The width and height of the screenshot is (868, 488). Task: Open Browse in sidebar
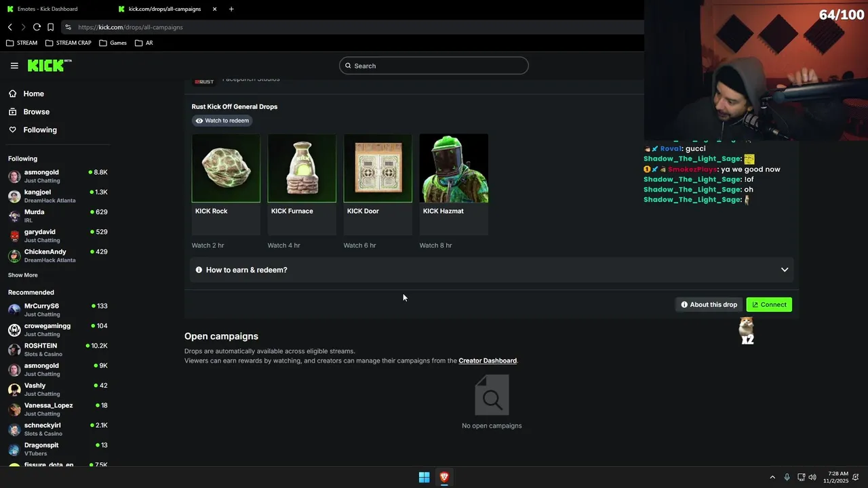[36, 112]
